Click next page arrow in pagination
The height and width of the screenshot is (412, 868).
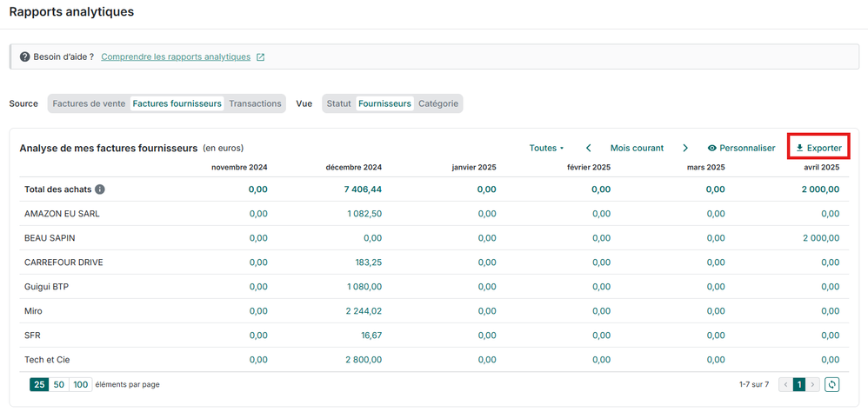click(813, 384)
